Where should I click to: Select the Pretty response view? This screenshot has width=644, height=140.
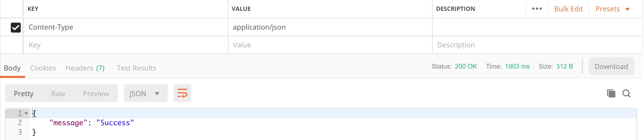(x=24, y=93)
